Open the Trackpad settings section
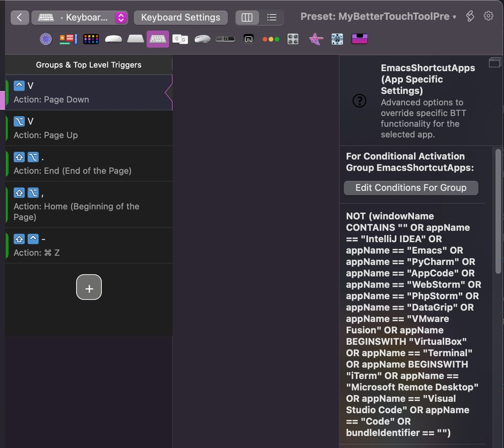Screen dimensions: 504x448 135,39
